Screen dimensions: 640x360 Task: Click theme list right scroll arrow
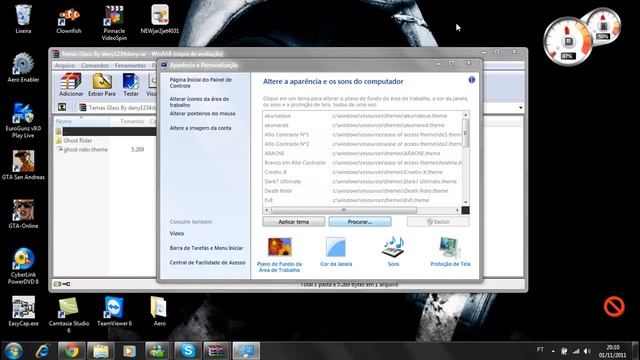[x=458, y=210]
